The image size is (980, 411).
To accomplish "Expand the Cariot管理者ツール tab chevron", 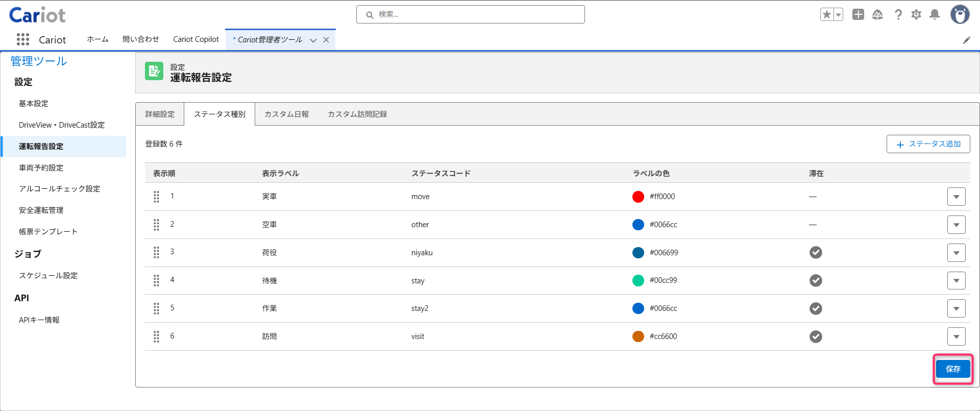I will pos(313,40).
